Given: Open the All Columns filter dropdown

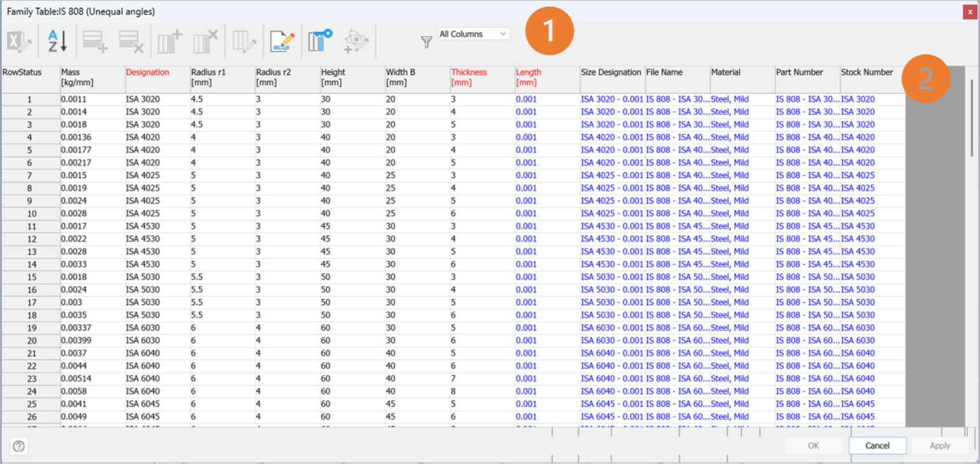Looking at the screenshot, I should [473, 34].
